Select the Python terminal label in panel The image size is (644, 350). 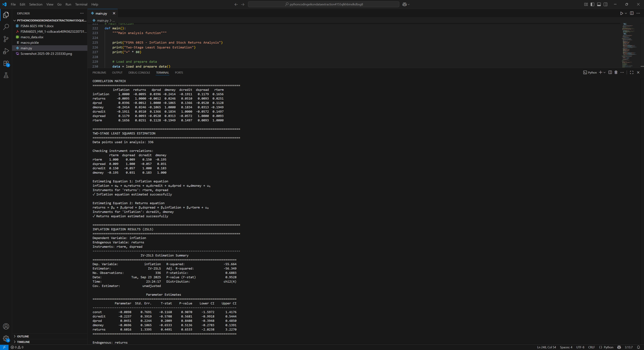point(590,72)
